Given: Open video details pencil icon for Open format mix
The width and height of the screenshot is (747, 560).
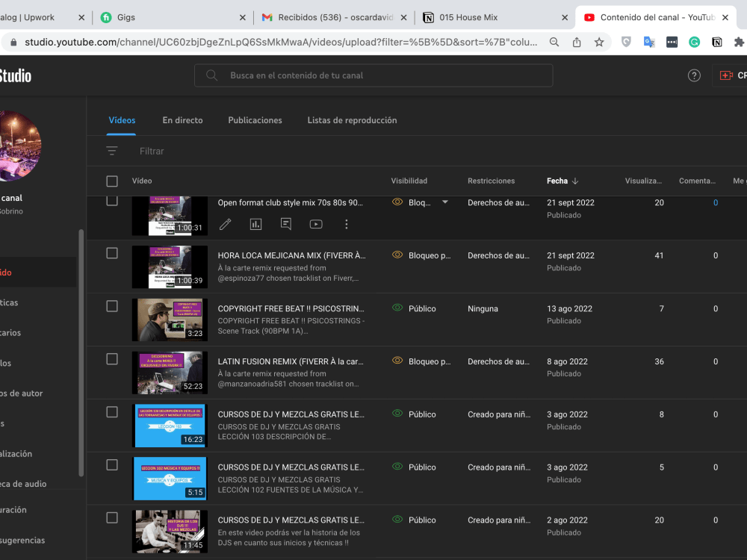Looking at the screenshot, I should coord(226,224).
